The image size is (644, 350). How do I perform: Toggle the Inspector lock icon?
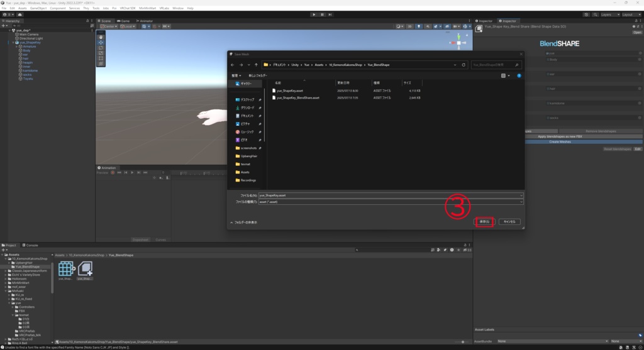tap(636, 21)
